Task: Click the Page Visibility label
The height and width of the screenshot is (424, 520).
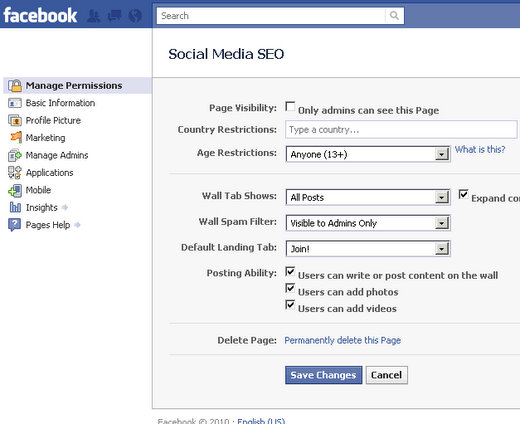Action: coord(243,108)
